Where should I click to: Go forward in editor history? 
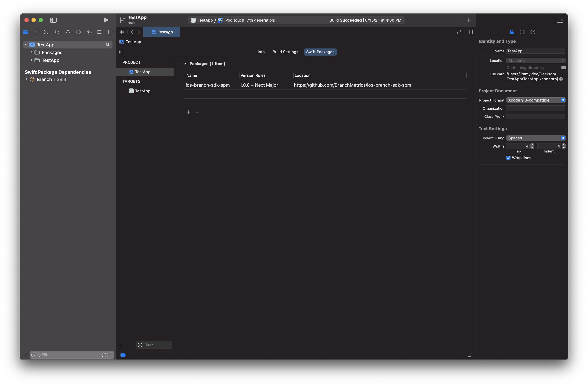[x=139, y=32]
